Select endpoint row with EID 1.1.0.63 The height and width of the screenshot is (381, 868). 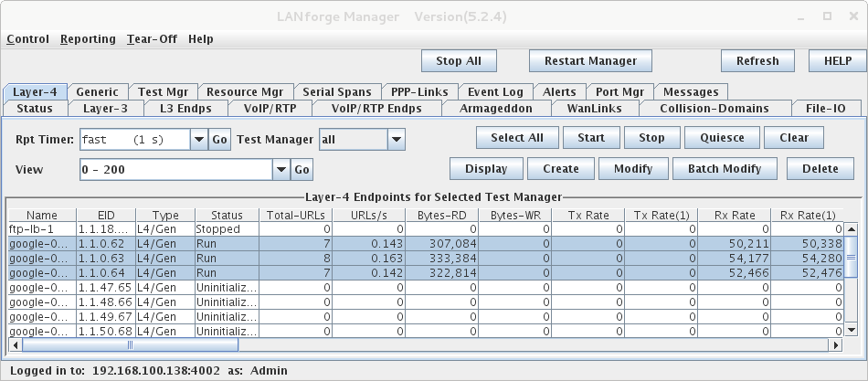426,258
